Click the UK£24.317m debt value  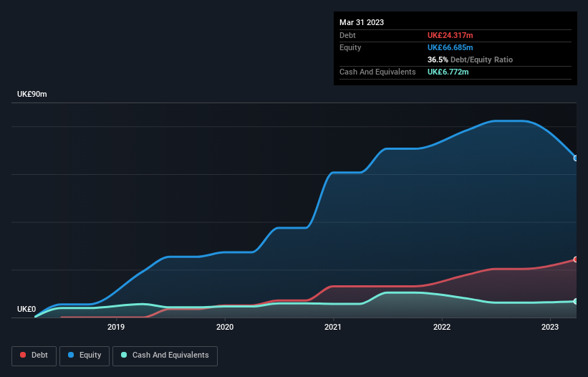(450, 35)
